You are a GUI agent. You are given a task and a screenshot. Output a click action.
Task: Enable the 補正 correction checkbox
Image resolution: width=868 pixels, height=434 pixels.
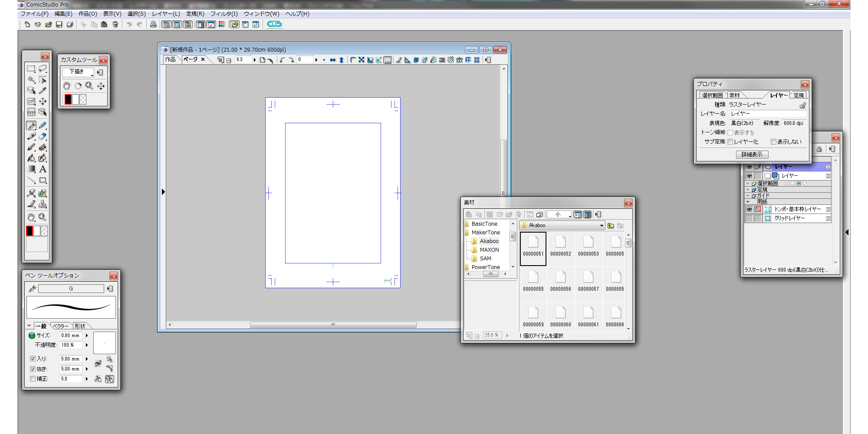33,379
